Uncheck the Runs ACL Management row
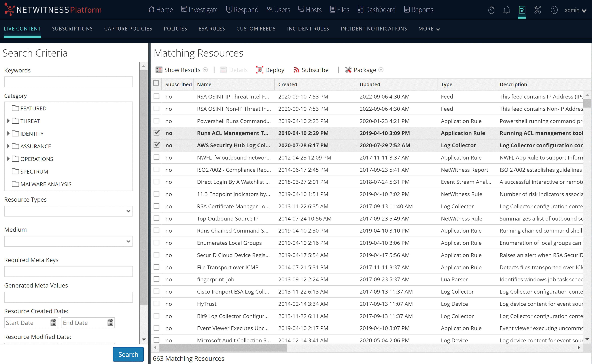Viewport: 592px width, 364px height. (x=157, y=133)
